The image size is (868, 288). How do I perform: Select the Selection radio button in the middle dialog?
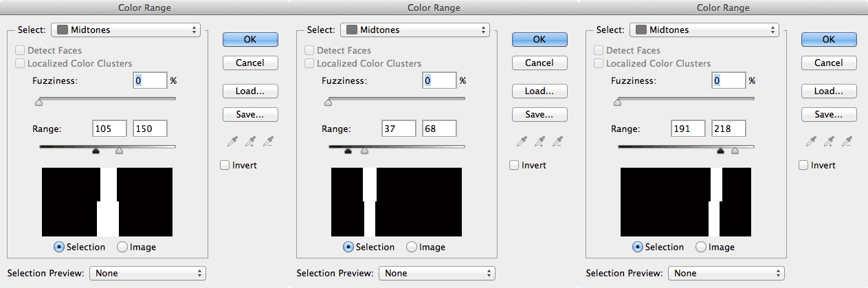pyautogui.click(x=348, y=247)
